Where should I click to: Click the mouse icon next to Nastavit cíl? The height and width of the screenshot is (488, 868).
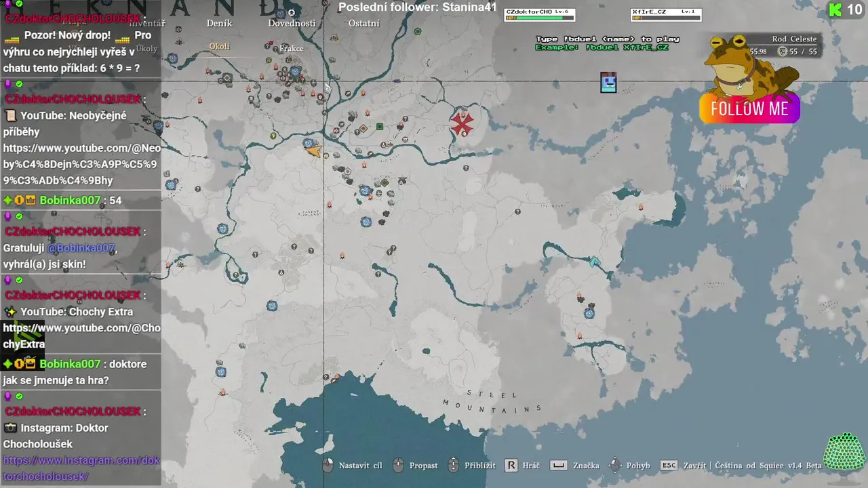click(328, 465)
